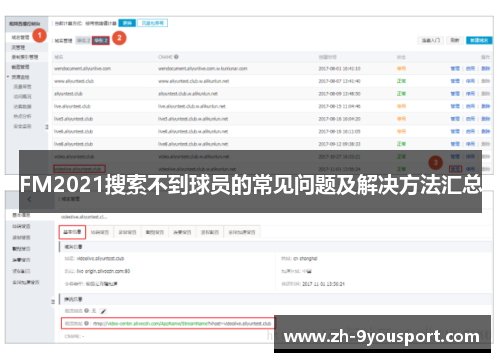The width and height of the screenshot is (500, 362).
Task: Click the wider gray button above the table
Action: pyautogui.click(x=431, y=40)
